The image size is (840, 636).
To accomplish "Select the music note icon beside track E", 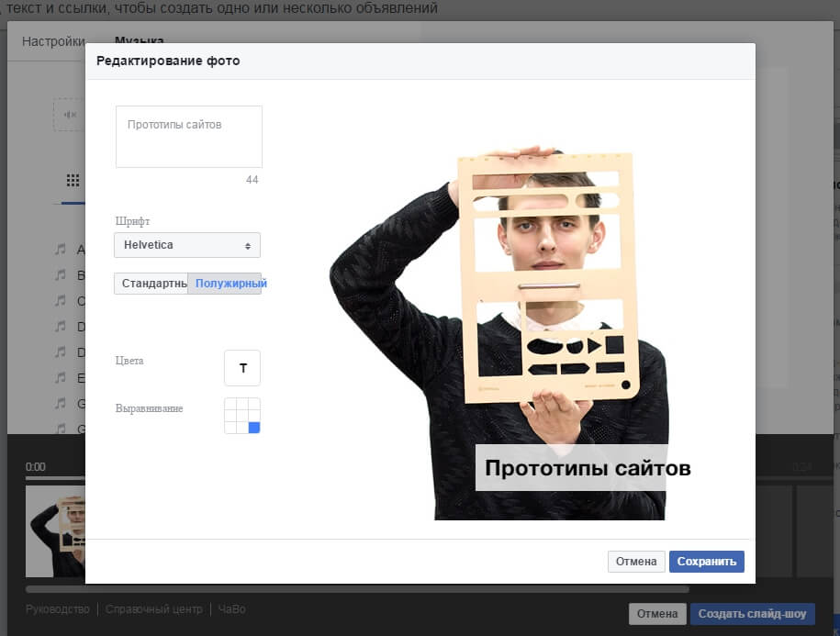I will [x=61, y=377].
